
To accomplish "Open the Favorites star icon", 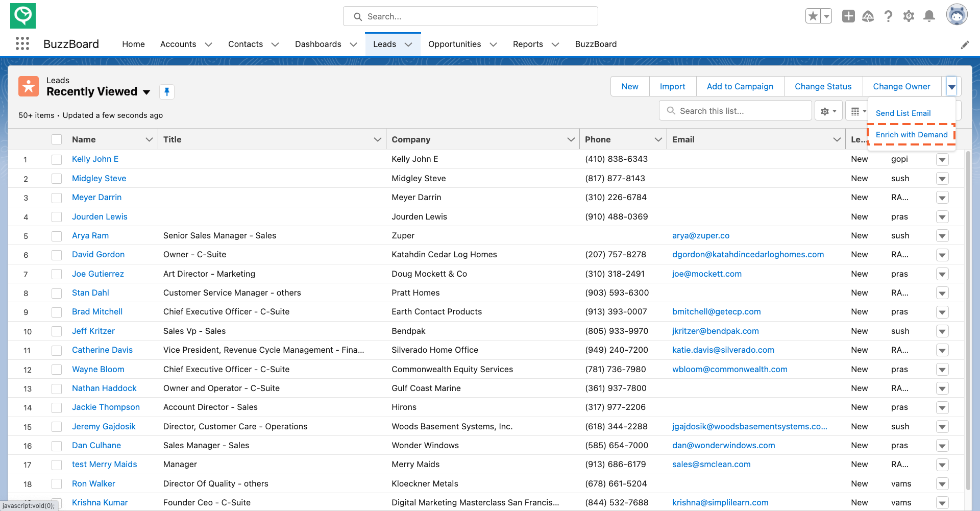I will click(x=813, y=16).
